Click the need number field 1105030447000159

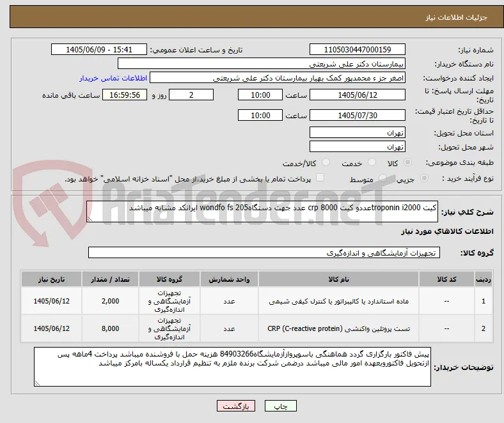358,49
